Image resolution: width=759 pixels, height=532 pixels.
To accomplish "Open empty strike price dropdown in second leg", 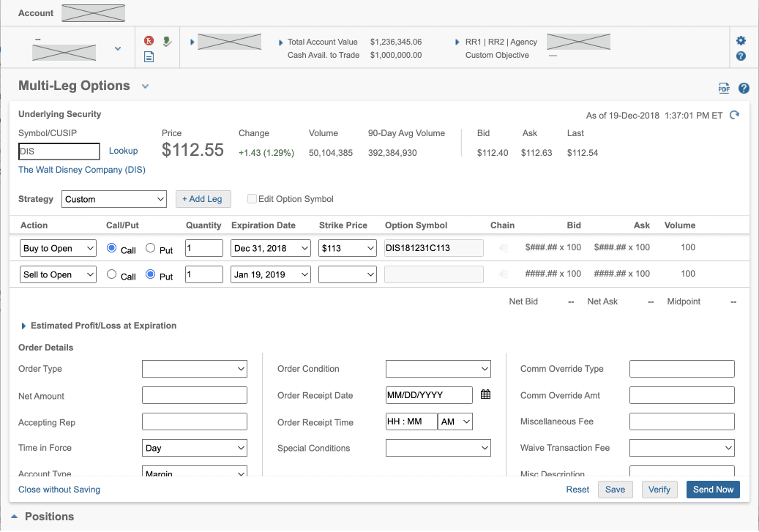I will 348,274.
